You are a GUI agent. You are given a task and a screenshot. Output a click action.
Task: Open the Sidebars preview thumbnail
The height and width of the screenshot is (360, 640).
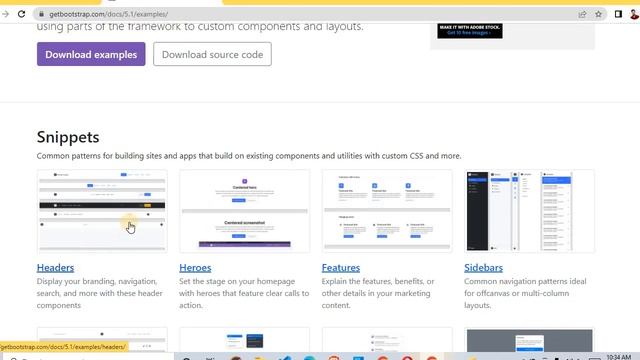click(x=529, y=211)
